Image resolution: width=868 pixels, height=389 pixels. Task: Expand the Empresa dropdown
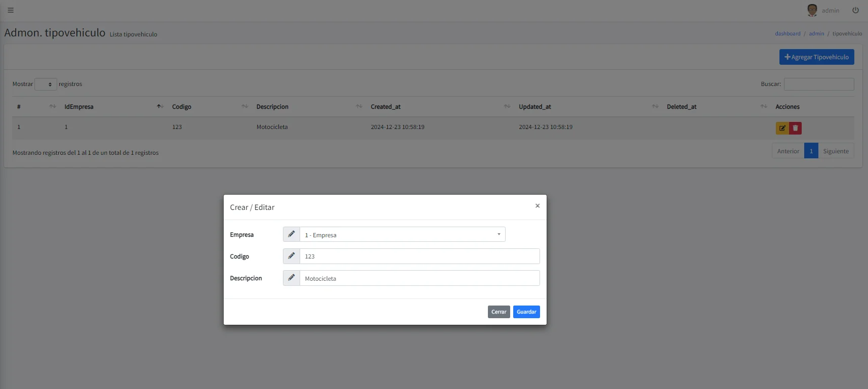tap(402, 234)
